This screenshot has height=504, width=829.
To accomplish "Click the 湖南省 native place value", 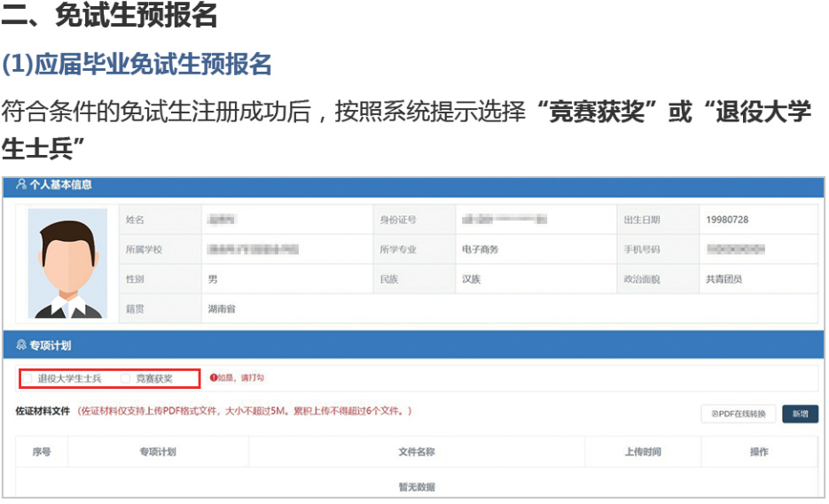I will pos(222,309).
